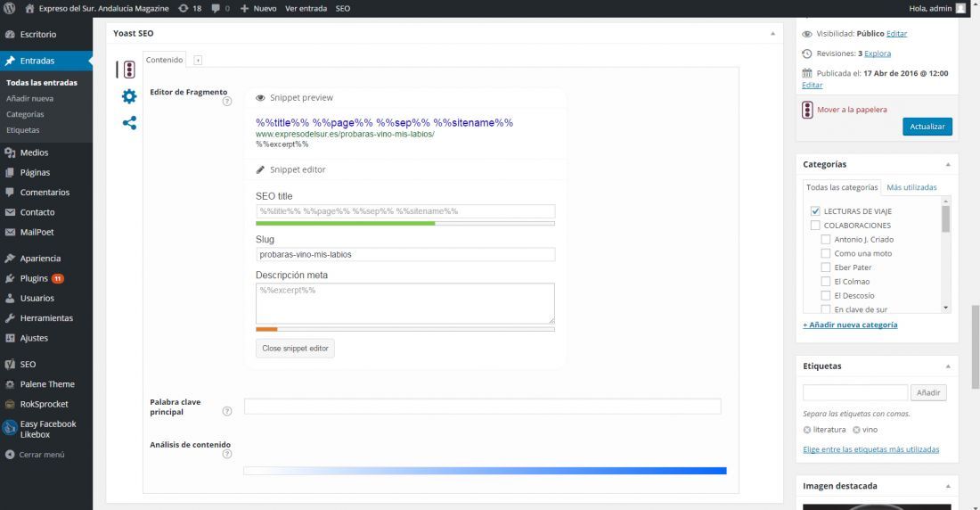Collapse the Etiquetas panel
The image size is (980, 510).
point(948,366)
